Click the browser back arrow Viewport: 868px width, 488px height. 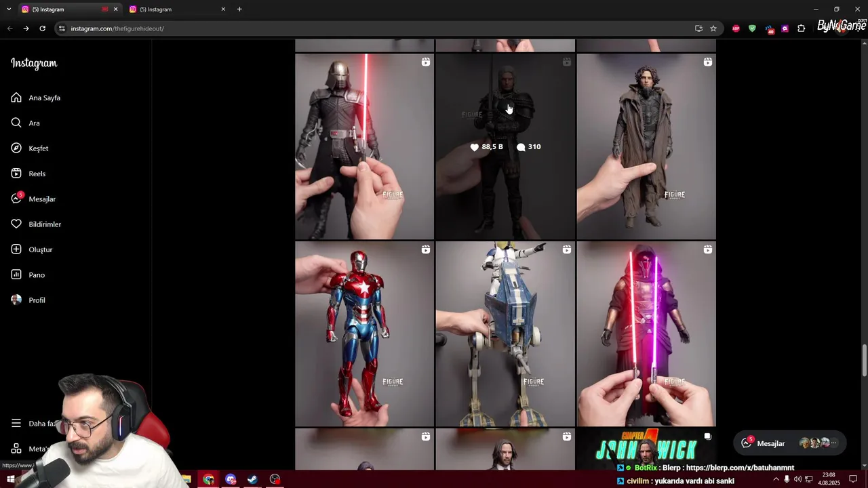[x=9, y=28]
